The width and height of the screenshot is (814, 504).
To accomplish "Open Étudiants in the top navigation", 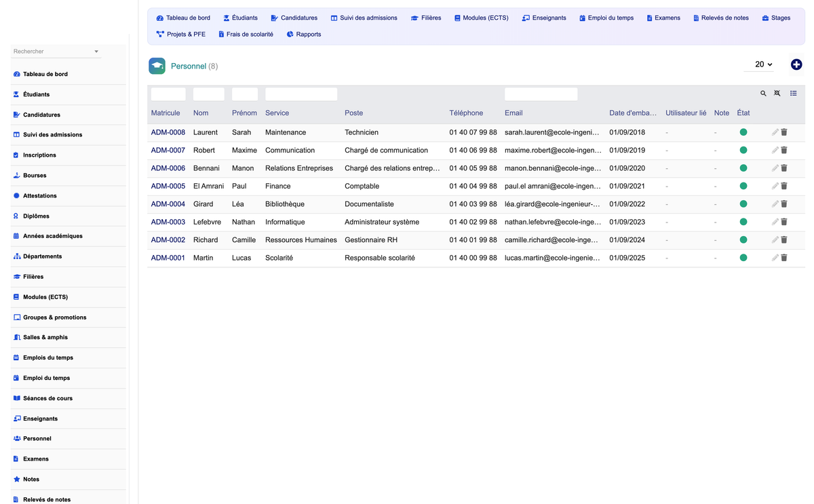I will (240, 18).
